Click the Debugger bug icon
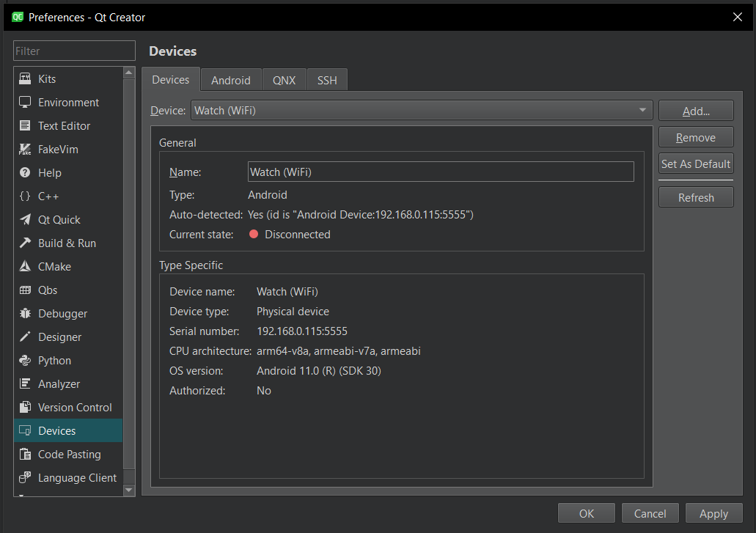 pos(25,313)
